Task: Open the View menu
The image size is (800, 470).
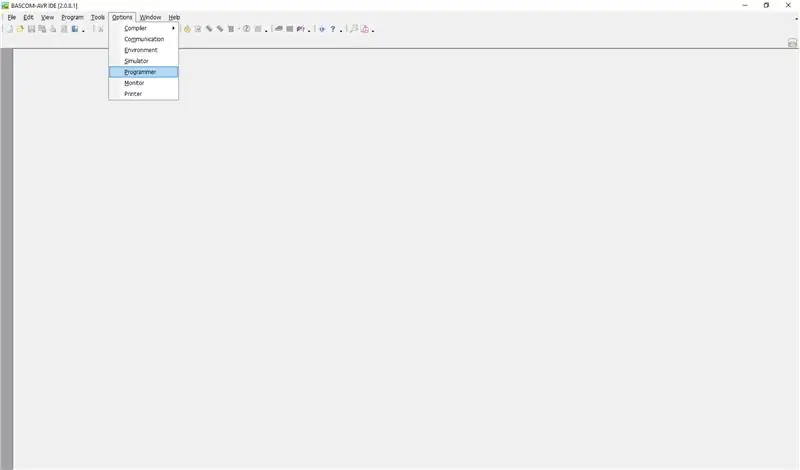Action: point(47,17)
